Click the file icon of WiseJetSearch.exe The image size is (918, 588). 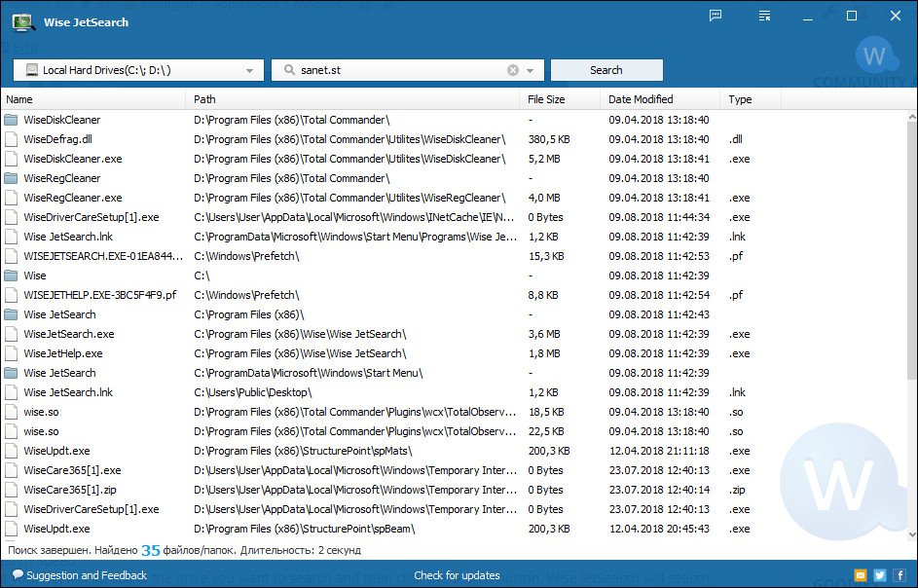(11, 334)
